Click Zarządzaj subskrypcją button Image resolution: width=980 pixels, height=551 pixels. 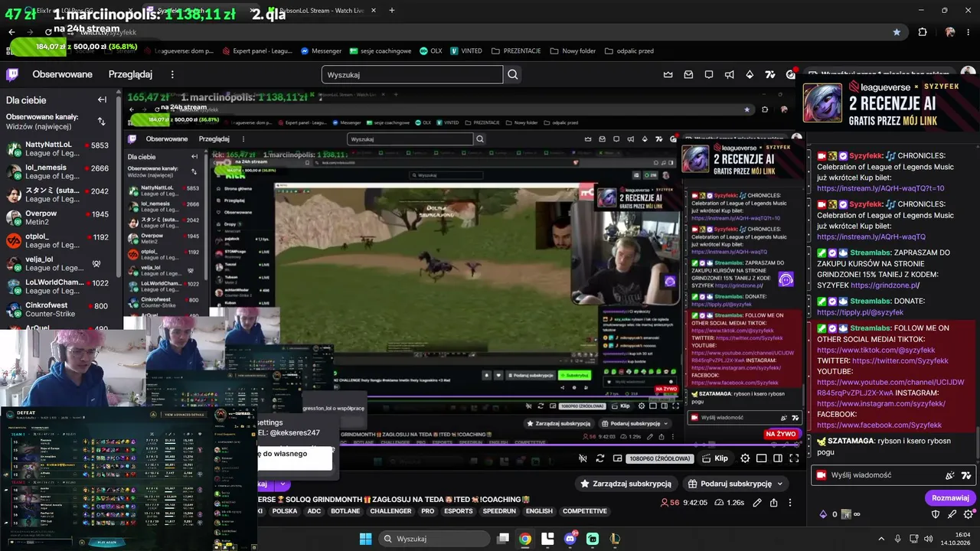(x=626, y=484)
